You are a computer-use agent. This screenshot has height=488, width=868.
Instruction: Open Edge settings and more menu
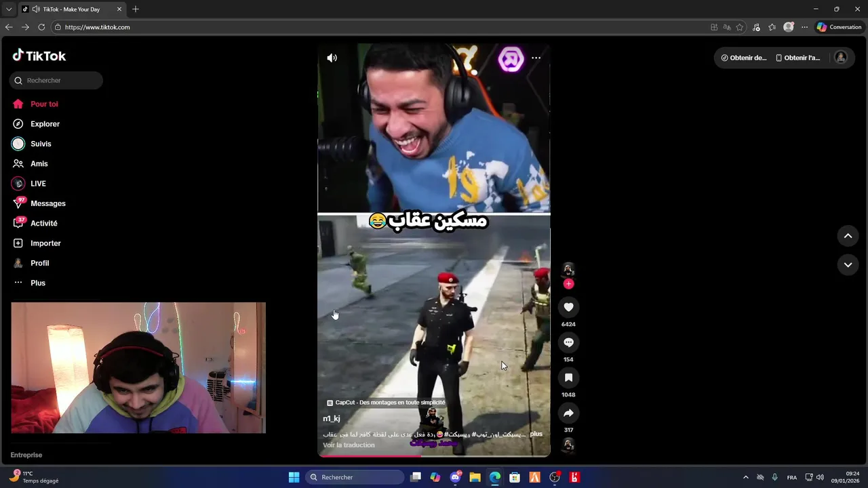point(804,27)
